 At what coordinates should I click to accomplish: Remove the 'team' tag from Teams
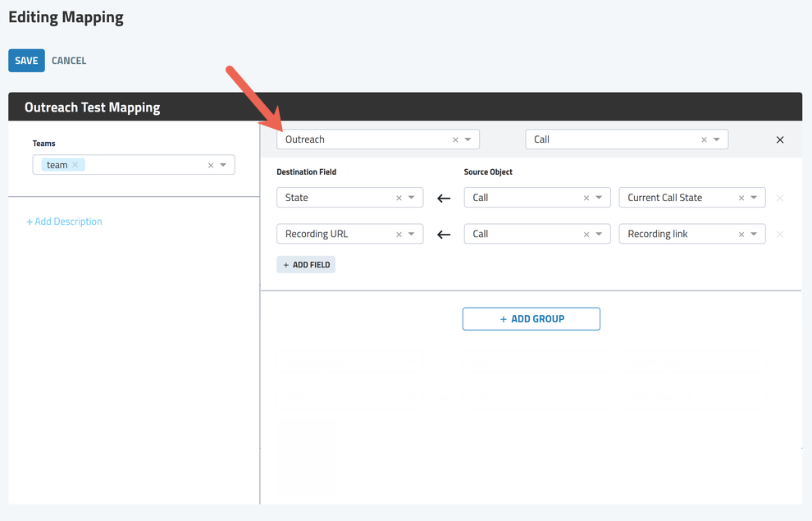pyautogui.click(x=75, y=165)
